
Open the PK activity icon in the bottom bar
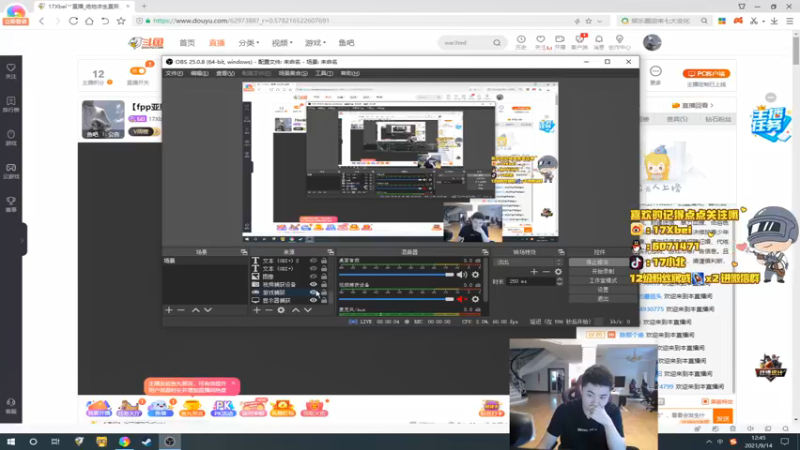point(223,408)
